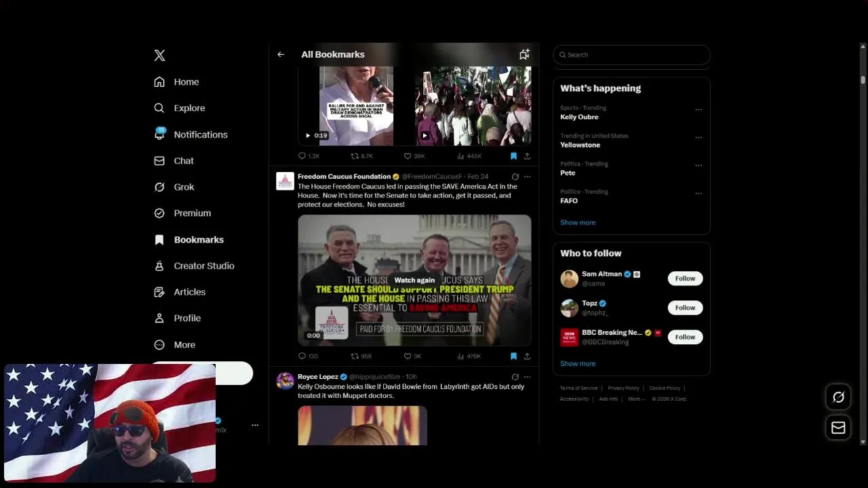Screen dimensions: 868x488
Task: Open Sam Altman's profile avatar
Action: point(569,279)
